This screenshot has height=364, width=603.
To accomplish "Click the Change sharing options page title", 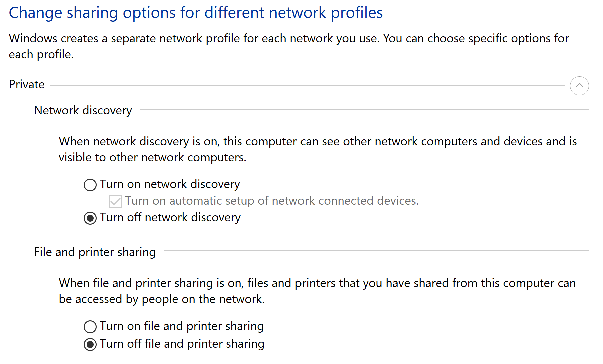I will click(196, 13).
